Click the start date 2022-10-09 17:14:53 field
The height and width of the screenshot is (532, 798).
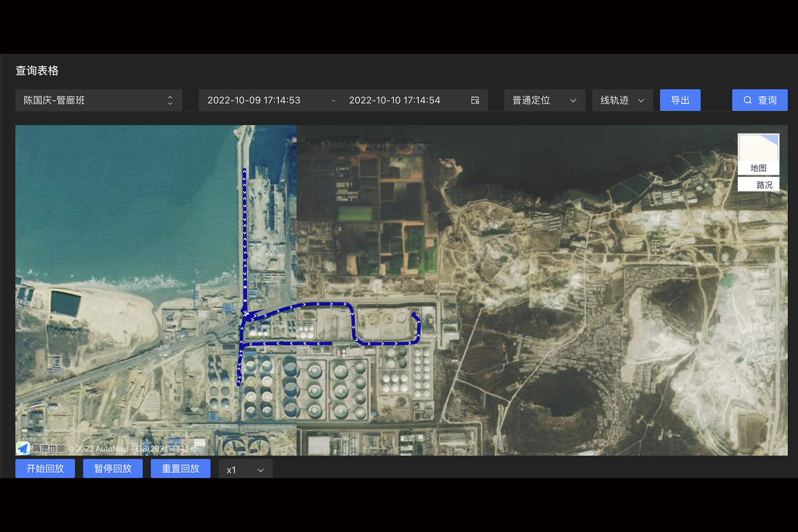254,100
